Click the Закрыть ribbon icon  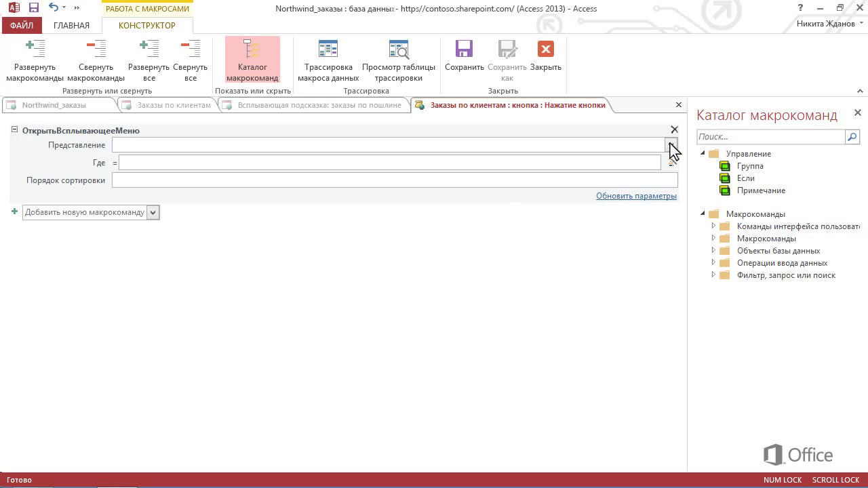click(x=546, y=56)
